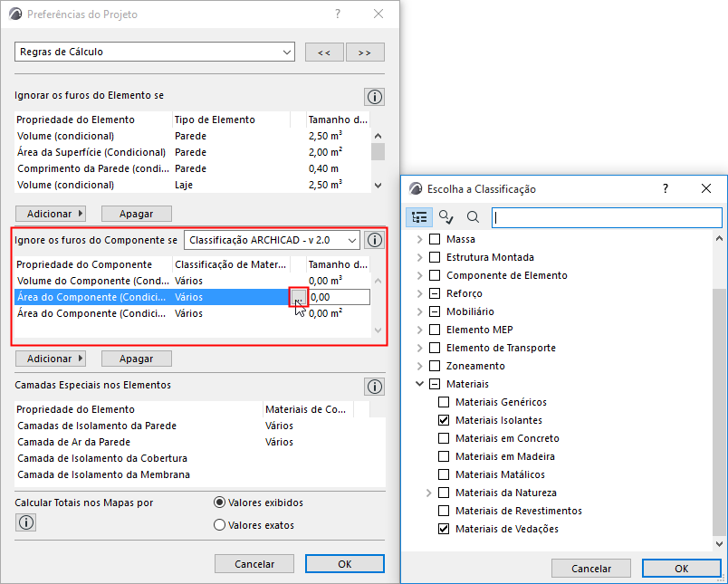Check Elemento de Transporte checkbox
The image size is (728, 584).
tap(435, 348)
